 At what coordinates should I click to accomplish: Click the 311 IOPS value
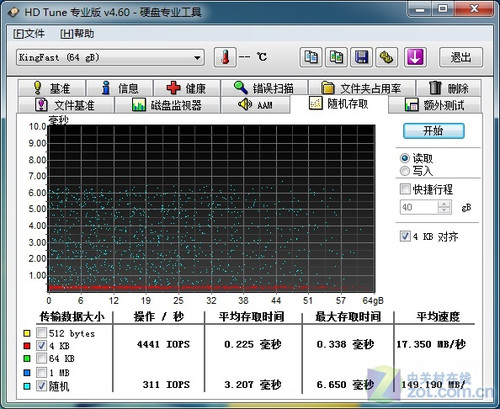(x=166, y=385)
